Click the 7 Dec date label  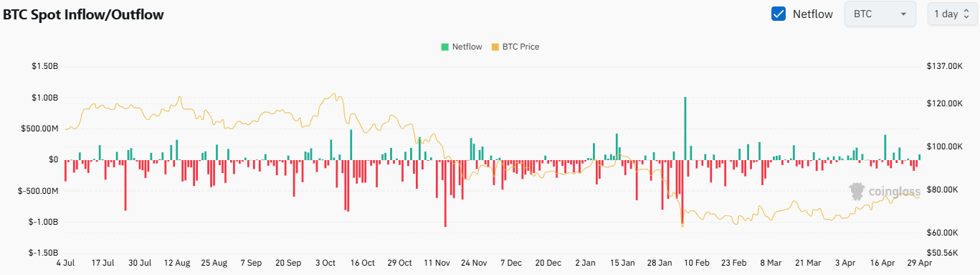[511, 264]
